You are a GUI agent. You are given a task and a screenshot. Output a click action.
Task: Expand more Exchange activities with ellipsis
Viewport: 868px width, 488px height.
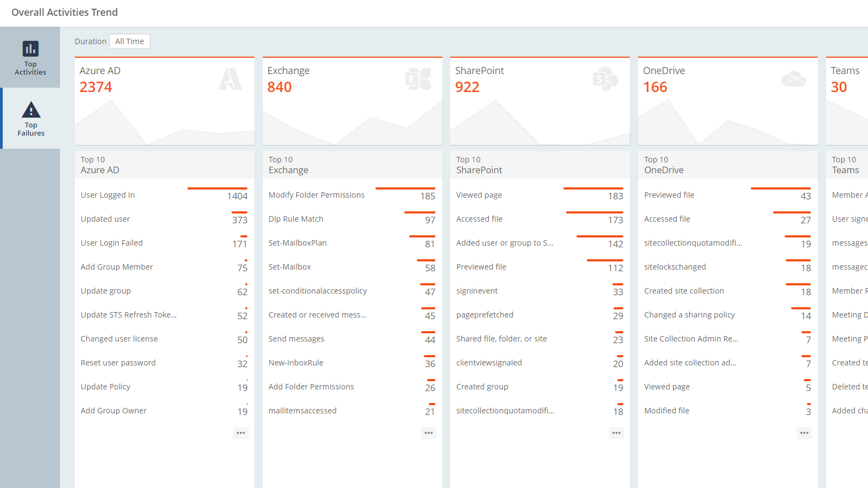(x=429, y=433)
